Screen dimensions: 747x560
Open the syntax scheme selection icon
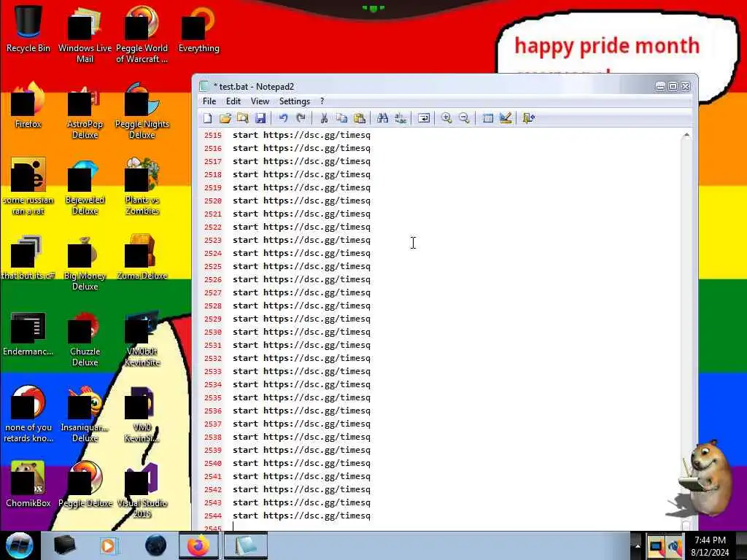point(487,118)
